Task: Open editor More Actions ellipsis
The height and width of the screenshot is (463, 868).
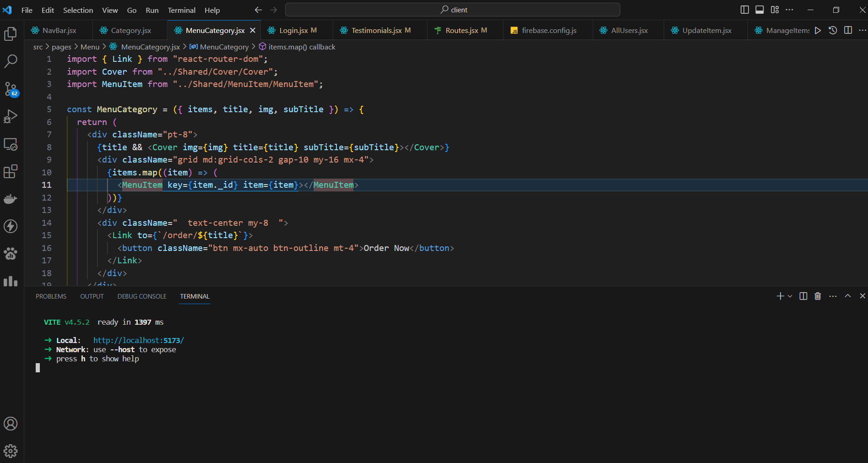Action: 863,30
